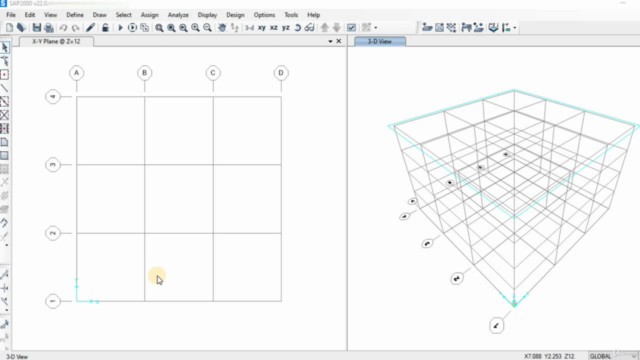This screenshot has height=360, width=640.
Task: Close the X-Y Plane view pane
Action: pyautogui.click(x=339, y=41)
